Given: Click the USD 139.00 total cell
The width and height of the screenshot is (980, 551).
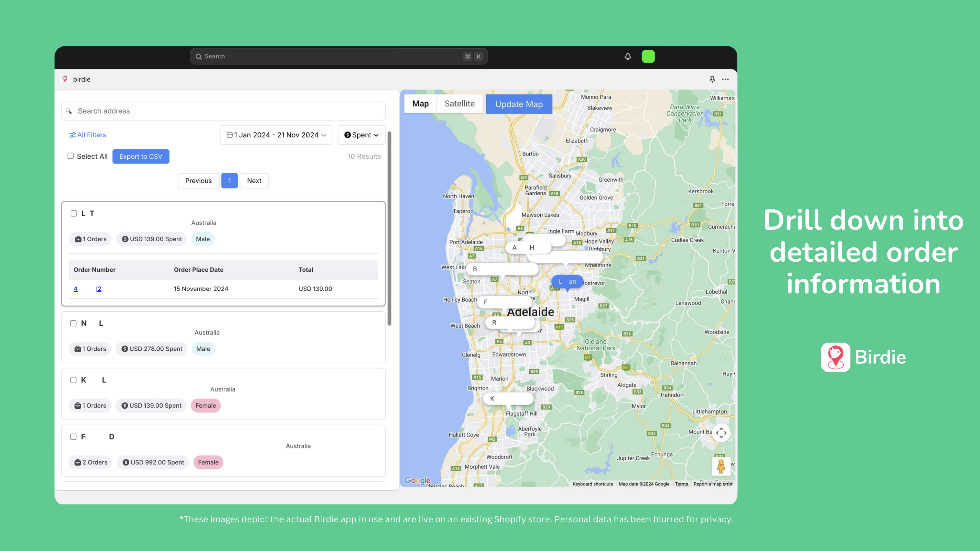Looking at the screenshot, I should 315,289.
